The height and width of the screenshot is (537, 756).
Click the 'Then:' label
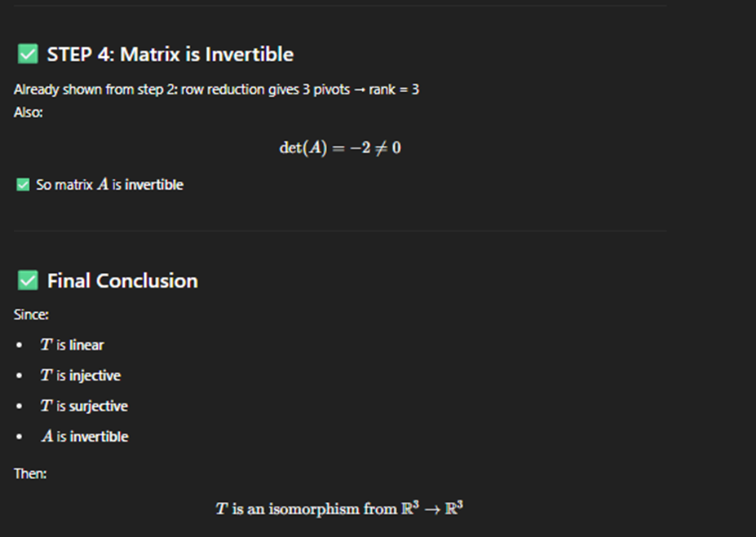pyautogui.click(x=30, y=473)
